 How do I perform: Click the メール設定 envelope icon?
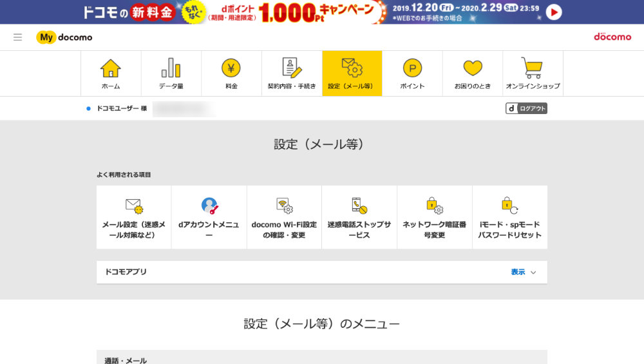(x=135, y=206)
